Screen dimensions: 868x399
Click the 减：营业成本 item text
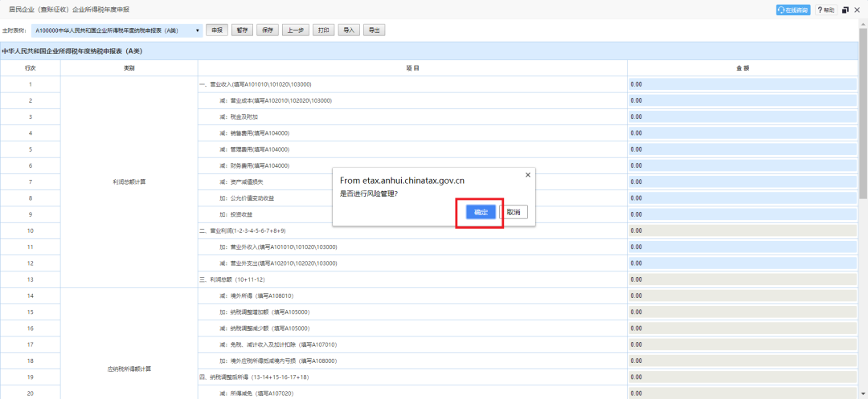click(276, 100)
